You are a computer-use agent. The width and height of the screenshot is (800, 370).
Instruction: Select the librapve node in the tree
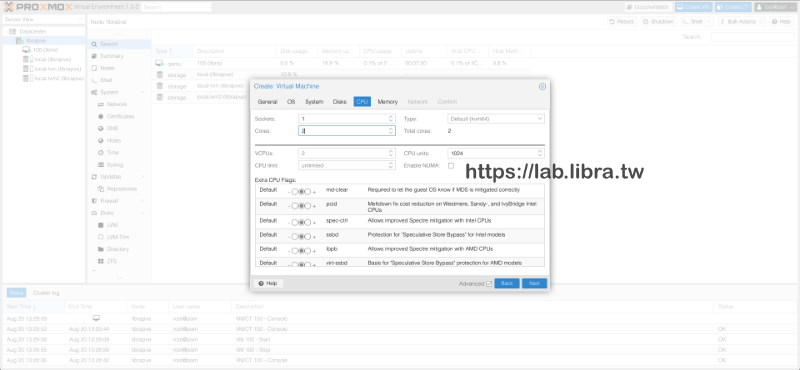point(36,41)
